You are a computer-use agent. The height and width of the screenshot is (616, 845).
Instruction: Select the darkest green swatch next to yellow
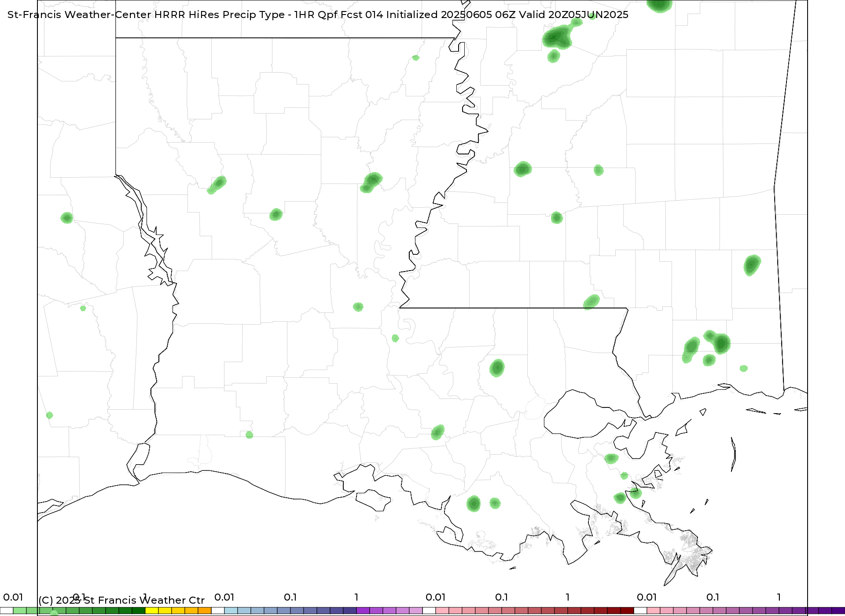pos(139,611)
